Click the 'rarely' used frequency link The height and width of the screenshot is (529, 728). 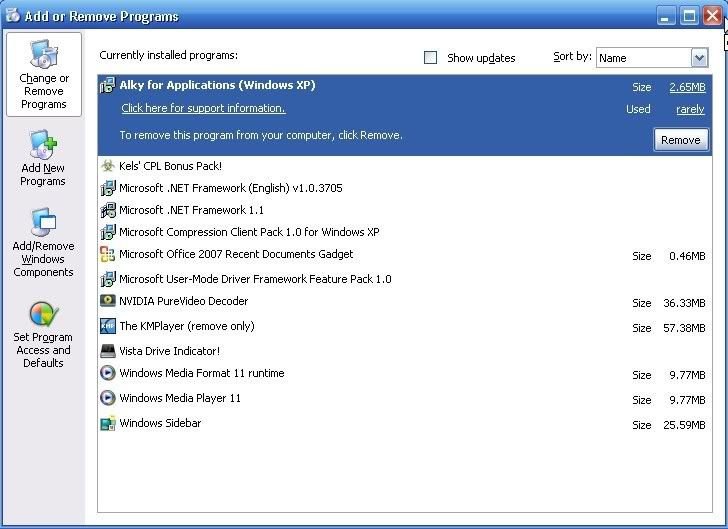(690, 109)
